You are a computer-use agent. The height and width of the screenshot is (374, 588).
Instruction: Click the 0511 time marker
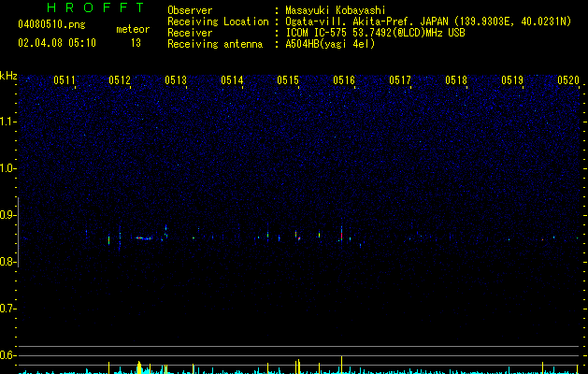[65, 80]
